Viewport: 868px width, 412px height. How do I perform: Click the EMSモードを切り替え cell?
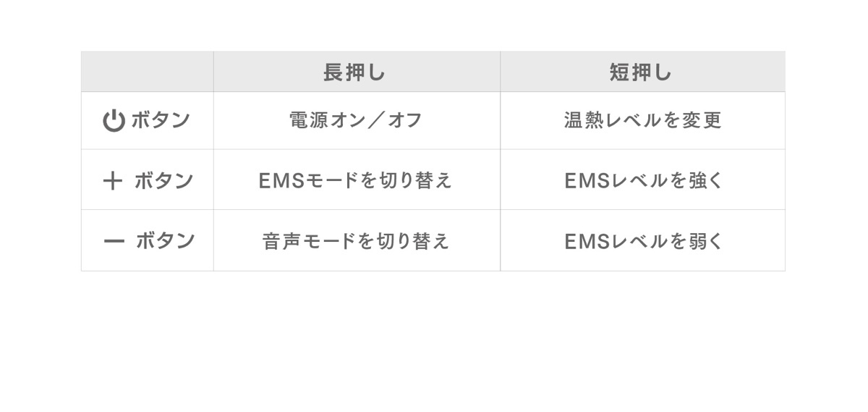coord(357,180)
